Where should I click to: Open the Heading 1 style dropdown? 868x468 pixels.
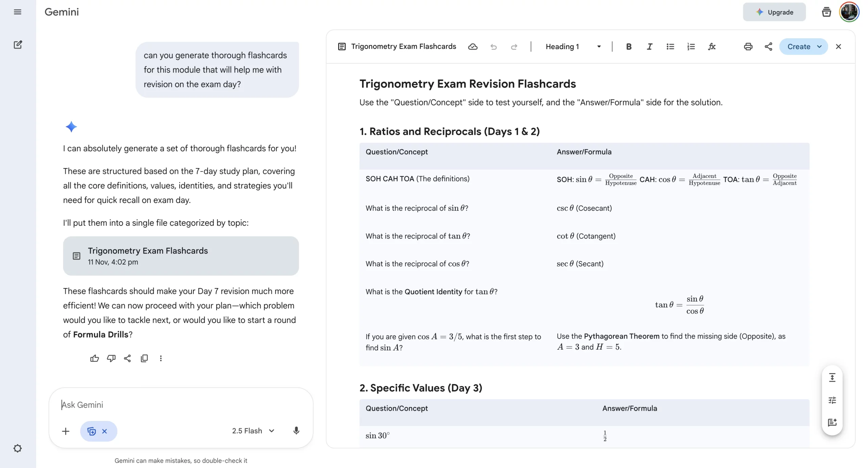tap(573, 46)
